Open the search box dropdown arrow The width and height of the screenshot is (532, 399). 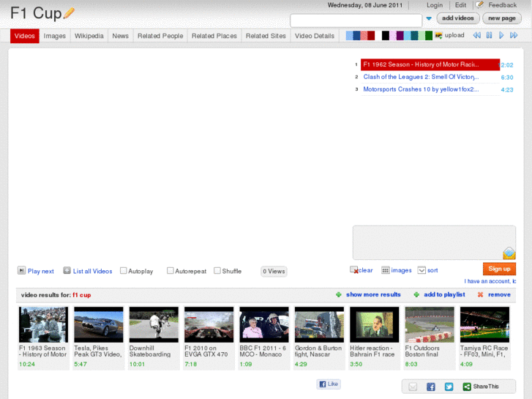(429, 19)
